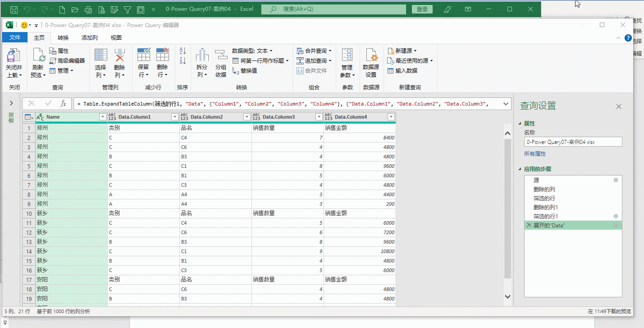The image size is (644, 328).
Task: Open the Data.Column2 filter dropdown
Action: coord(247,117)
